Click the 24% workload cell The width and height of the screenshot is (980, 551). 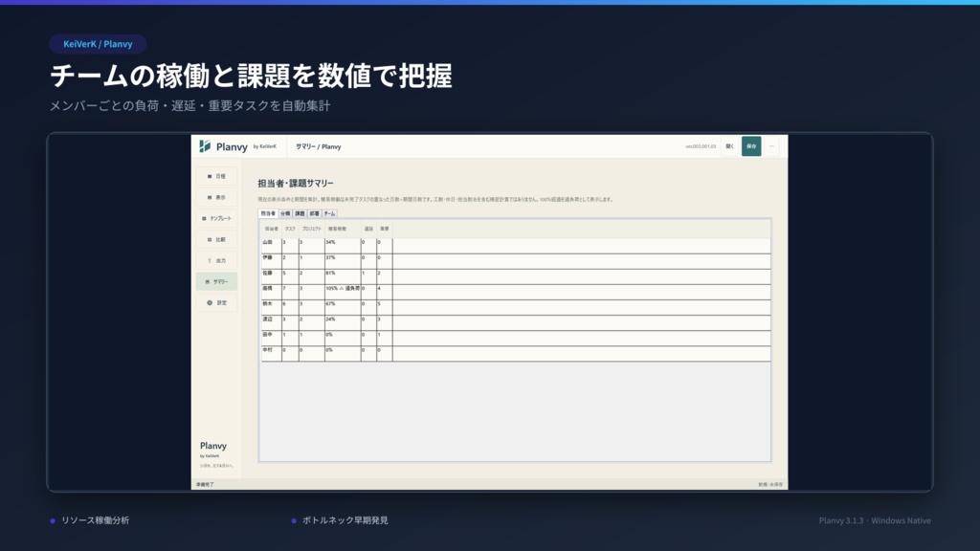tap(343, 321)
